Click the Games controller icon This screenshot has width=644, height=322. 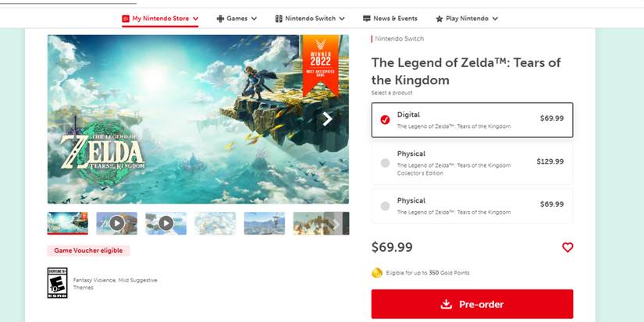[220, 19]
